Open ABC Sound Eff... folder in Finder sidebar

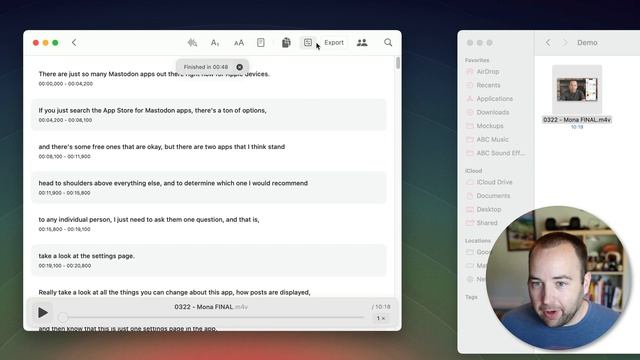(496, 153)
